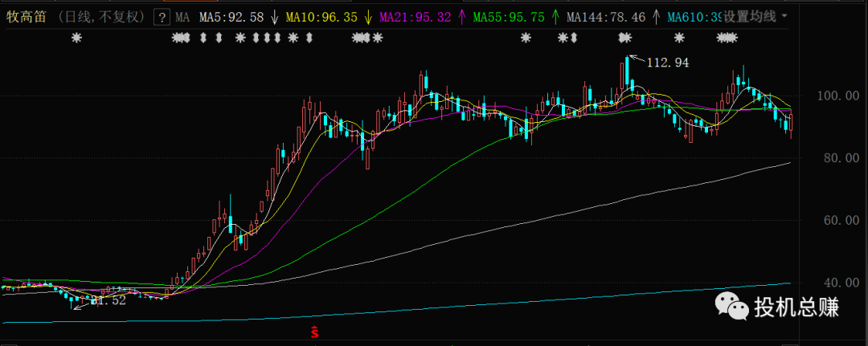868x346 pixels.
Task: Click the first star event marker at far left
Action: click(77, 38)
